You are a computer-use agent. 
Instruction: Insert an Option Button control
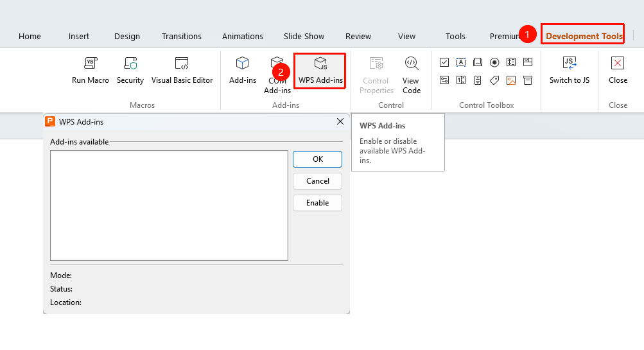494,62
